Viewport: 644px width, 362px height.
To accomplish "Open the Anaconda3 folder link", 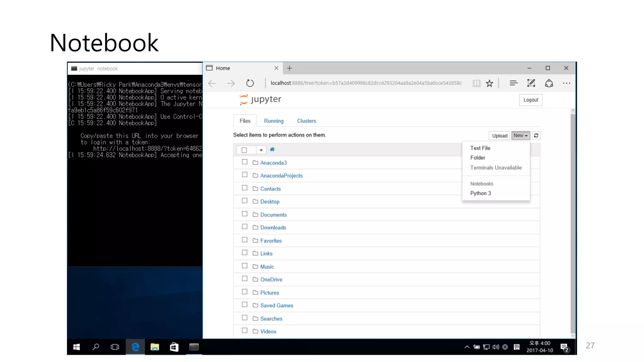I will 274,163.
